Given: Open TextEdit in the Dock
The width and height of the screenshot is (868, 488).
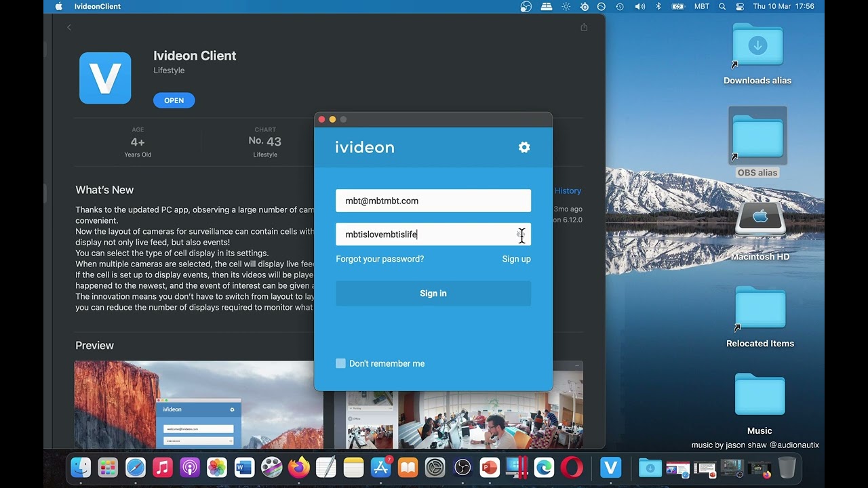Looking at the screenshot, I should (326, 468).
